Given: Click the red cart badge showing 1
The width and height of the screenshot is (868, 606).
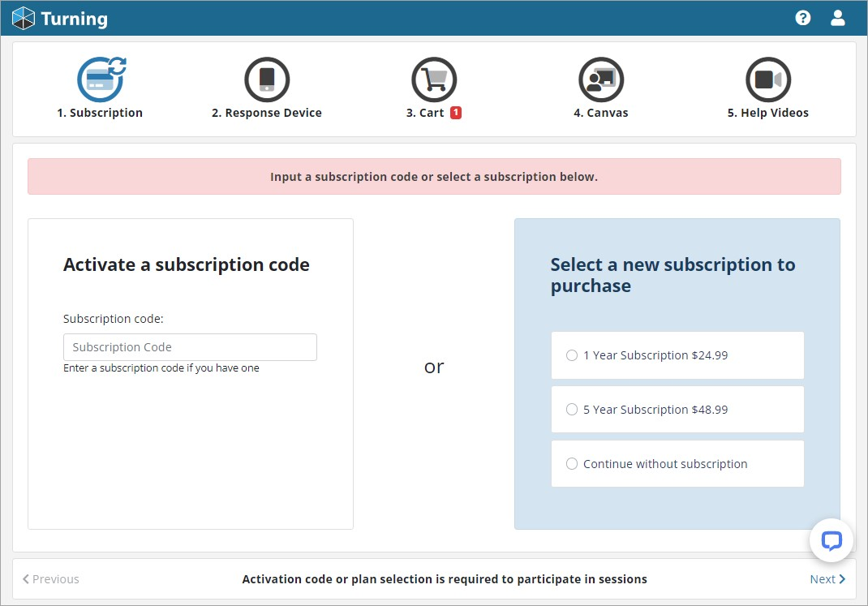Looking at the screenshot, I should [456, 112].
